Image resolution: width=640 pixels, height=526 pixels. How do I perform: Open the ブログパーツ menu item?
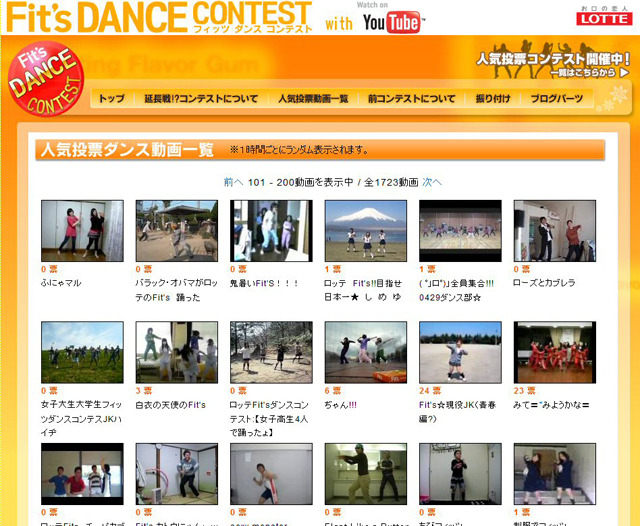tap(557, 98)
